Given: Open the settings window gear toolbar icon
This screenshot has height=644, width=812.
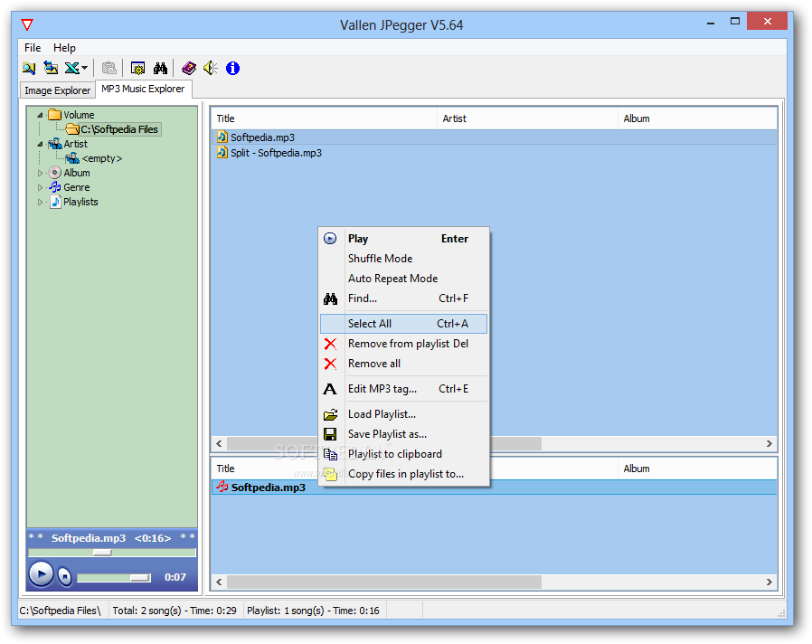Looking at the screenshot, I should tap(137, 68).
